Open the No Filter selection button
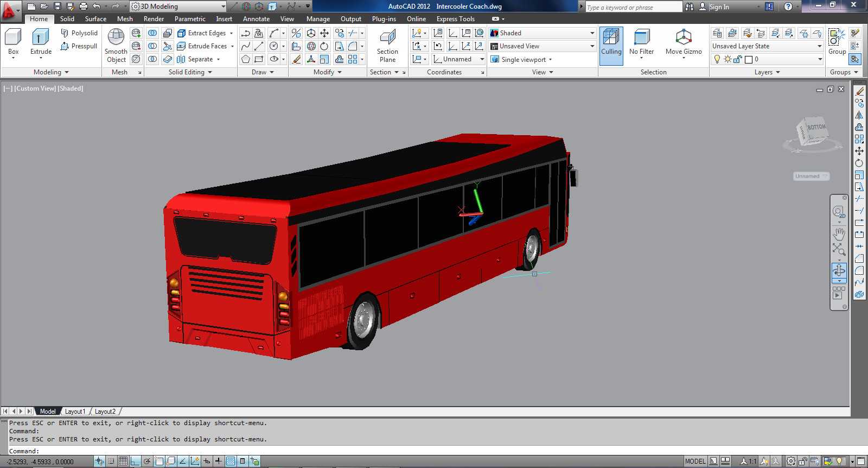The height and width of the screenshot is (468, 868). tap(642, 42)
